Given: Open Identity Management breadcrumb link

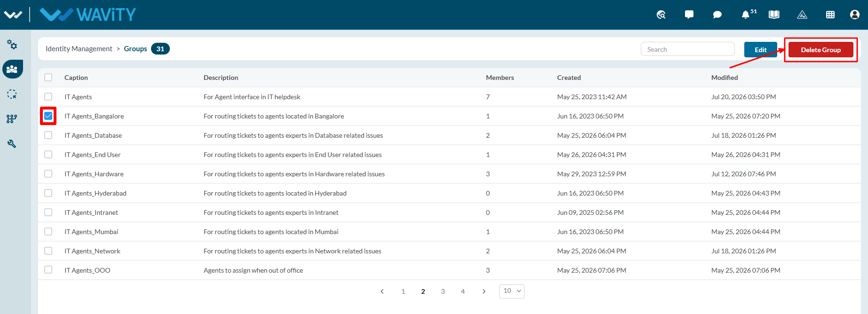Looking at the screenshot, I should coord(79,49).
